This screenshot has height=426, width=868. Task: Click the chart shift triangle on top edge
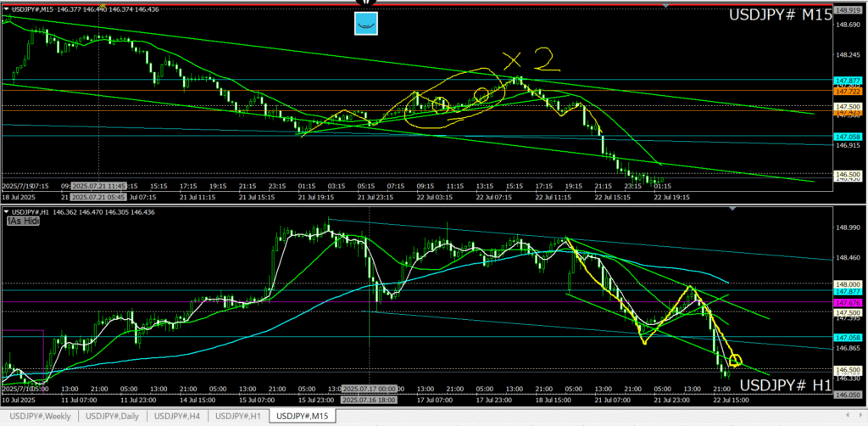pyautogui.click(x=666, y=7)
